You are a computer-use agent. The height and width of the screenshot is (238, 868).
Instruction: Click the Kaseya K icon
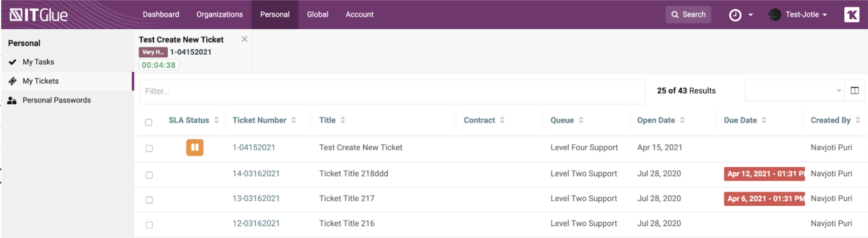pyautogui.click(x=852, y=15)
